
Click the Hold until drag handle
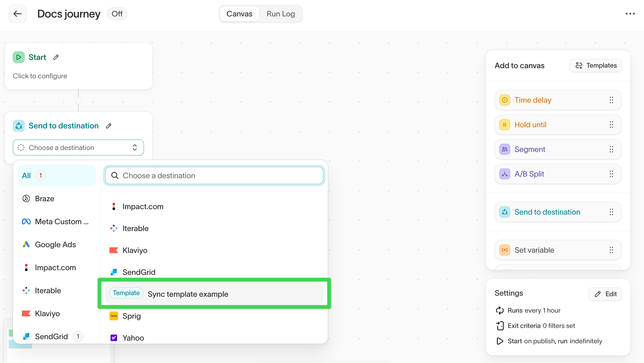(x=611, y=125)
